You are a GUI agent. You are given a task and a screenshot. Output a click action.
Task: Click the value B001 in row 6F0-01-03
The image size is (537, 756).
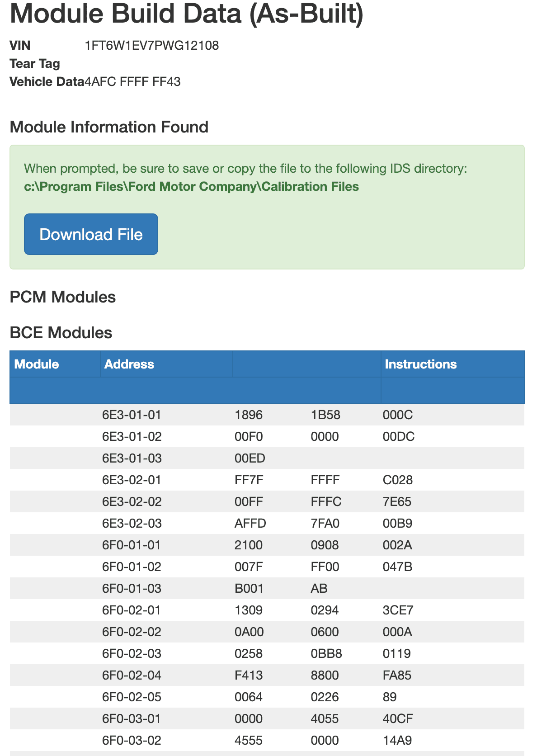pyautogui.click(x=249, y=588)
